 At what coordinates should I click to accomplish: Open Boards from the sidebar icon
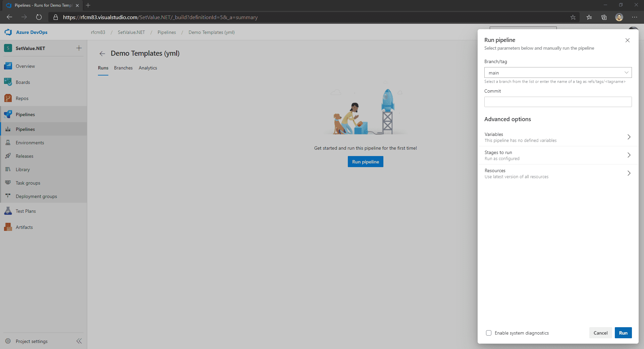coord(8,82)
